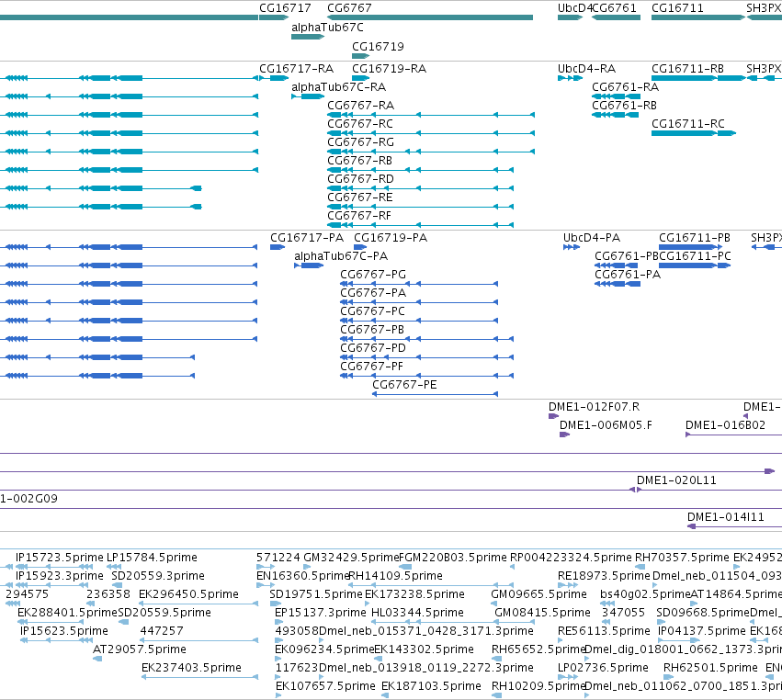Click the HL03344.5prime EST label
The image size is (782, 700).
pyautogui.click(x=417, y=612)
